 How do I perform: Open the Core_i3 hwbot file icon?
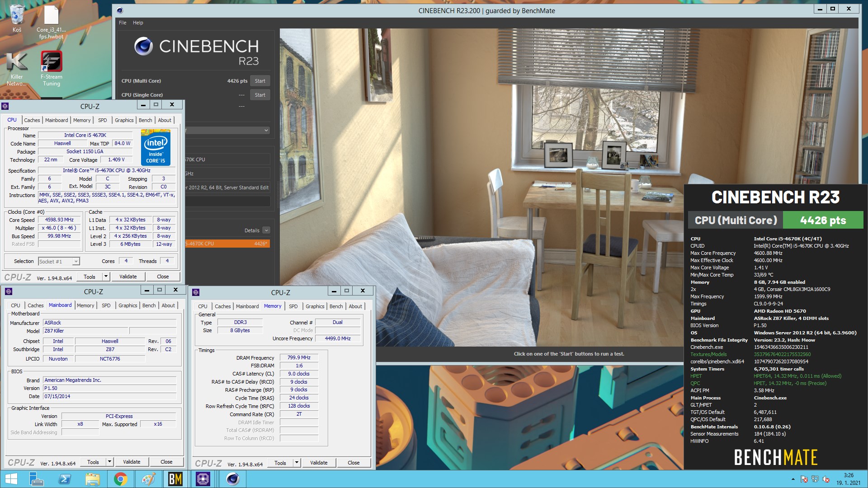[x=51, y=22]
